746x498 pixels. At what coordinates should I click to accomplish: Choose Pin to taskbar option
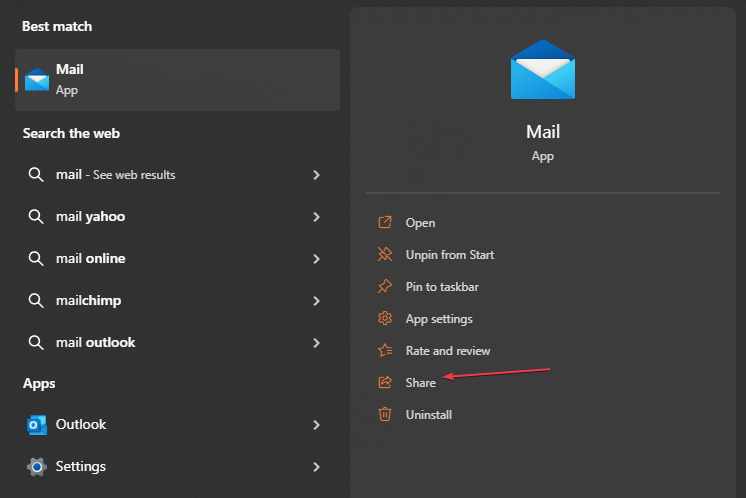442,287
